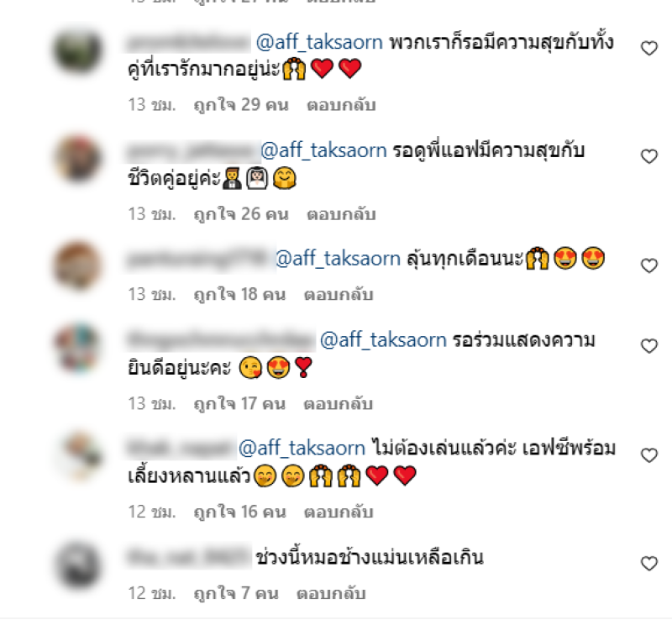Like the comment with 17 likes
This screenshot has height=620, width=672.
(648, 346)
